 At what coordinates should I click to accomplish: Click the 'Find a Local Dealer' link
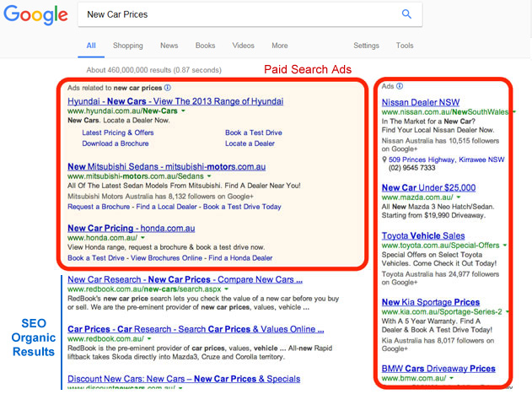coord(166,207)
